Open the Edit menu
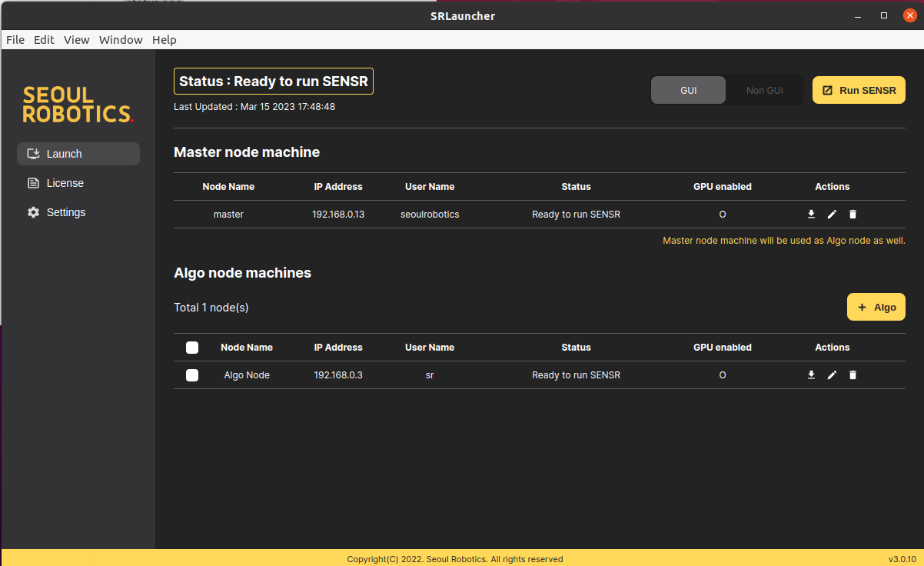This screenshot has width=924, height=566. tap(44, 40)
